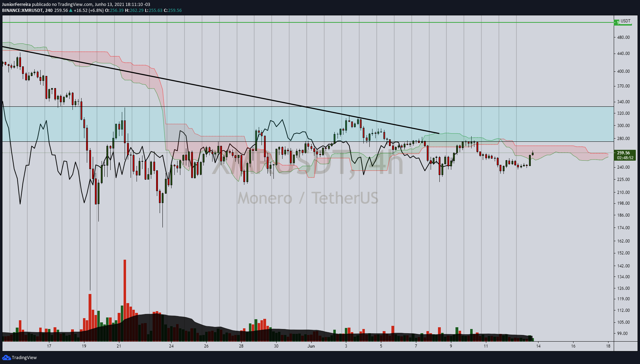Image resolution: width=640 pixels, height=364 pixels.
Task: Click the TradingView text link
Action: point(24,357)
